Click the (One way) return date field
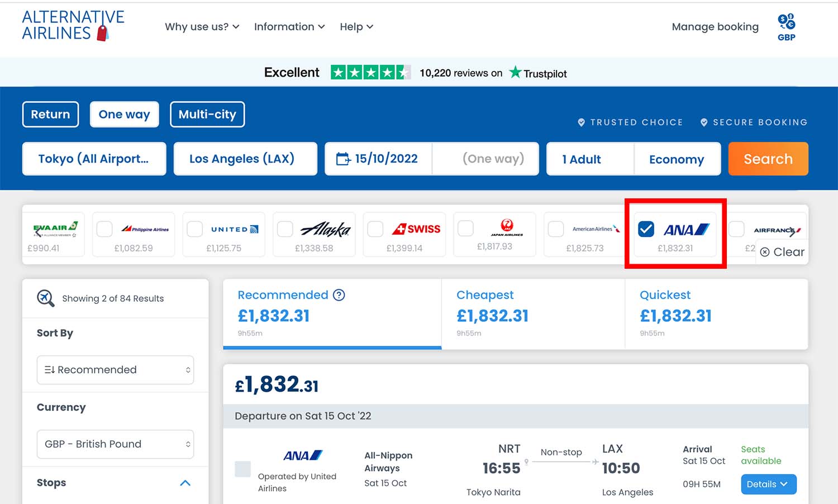838x504 pixels. point(485,159)
